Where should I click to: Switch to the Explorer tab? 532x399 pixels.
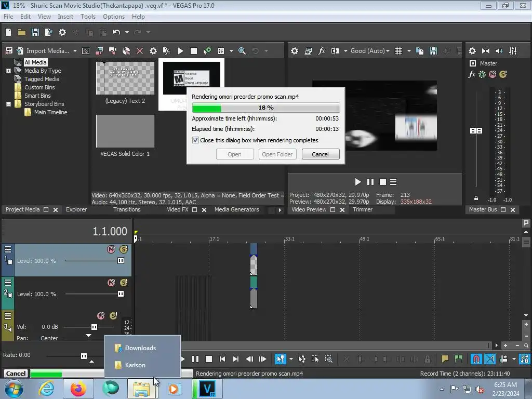(76, 210)
